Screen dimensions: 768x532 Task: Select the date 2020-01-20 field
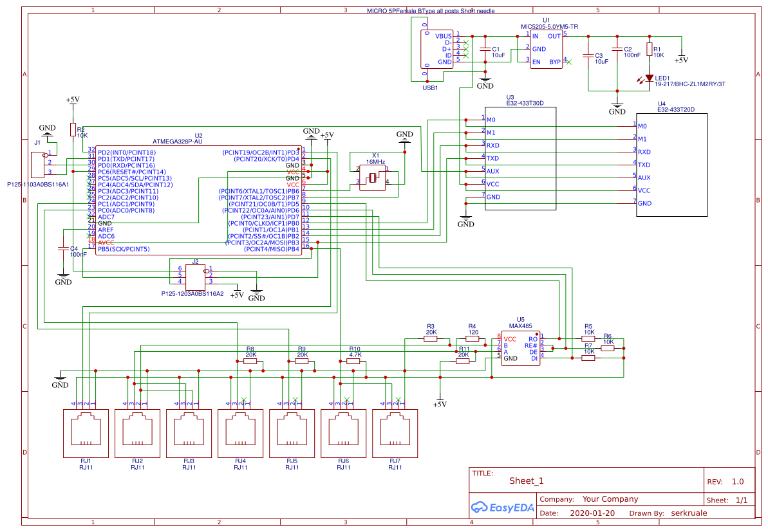(592, 514)
